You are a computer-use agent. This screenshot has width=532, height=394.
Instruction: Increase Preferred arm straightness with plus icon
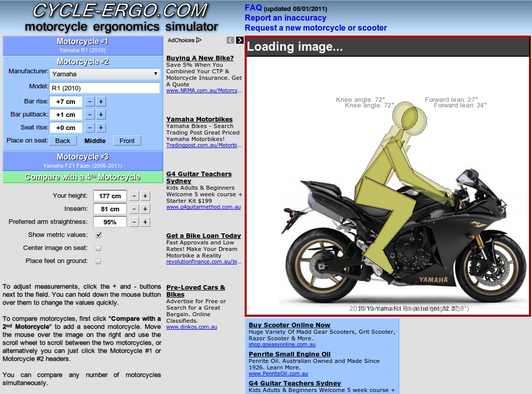pos(146,222)
